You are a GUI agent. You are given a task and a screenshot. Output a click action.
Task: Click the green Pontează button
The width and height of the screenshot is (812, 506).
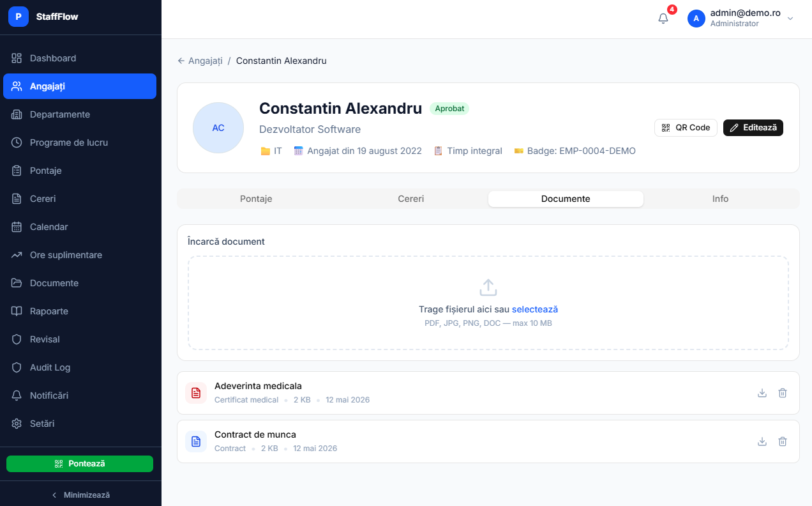point(80,464)
